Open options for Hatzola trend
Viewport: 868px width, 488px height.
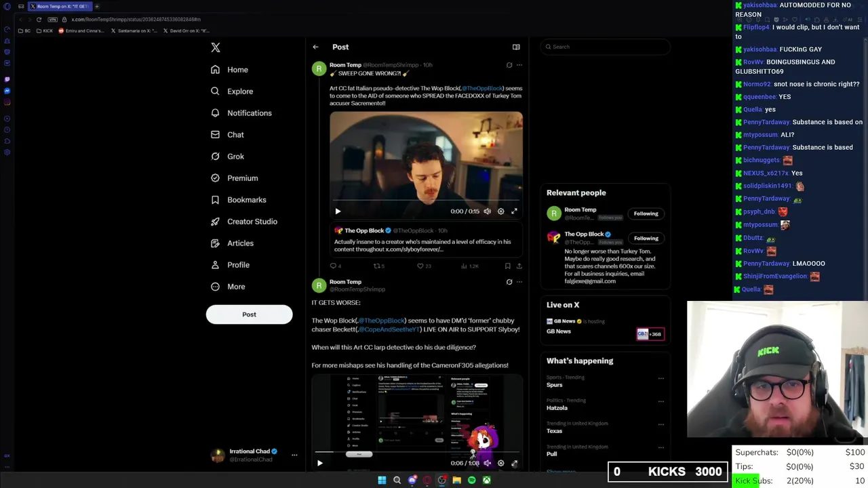click(661, 401)
